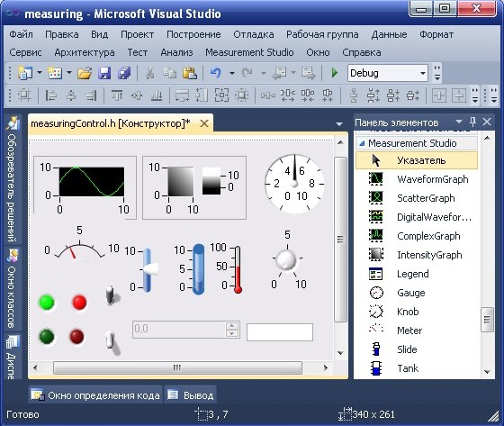Image resolution: width=504 pixels, height=426 pixels.
Task: Choose the IntensityGraph toolbox item
Action: pyautogui.click(x=416, y=255)
